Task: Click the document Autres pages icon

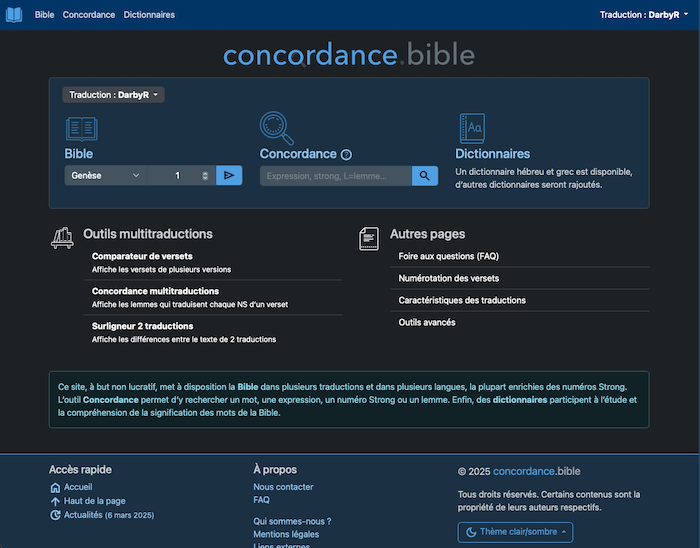Action: (369, 238)
